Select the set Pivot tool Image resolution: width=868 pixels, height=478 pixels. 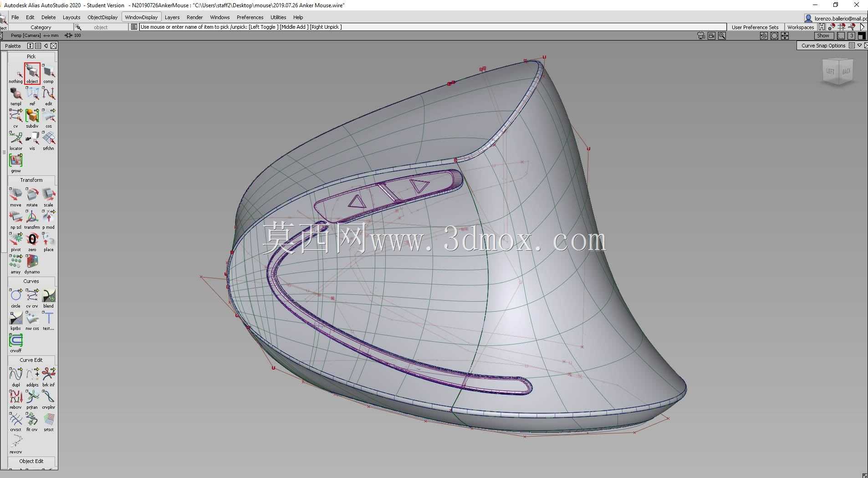point(15,242)
